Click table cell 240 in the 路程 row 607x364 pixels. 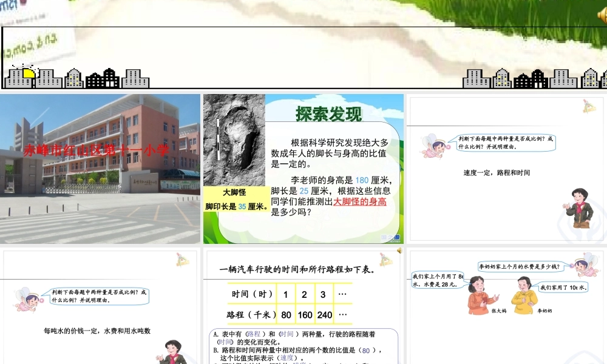pyautogui.click(x=324, y=315)
